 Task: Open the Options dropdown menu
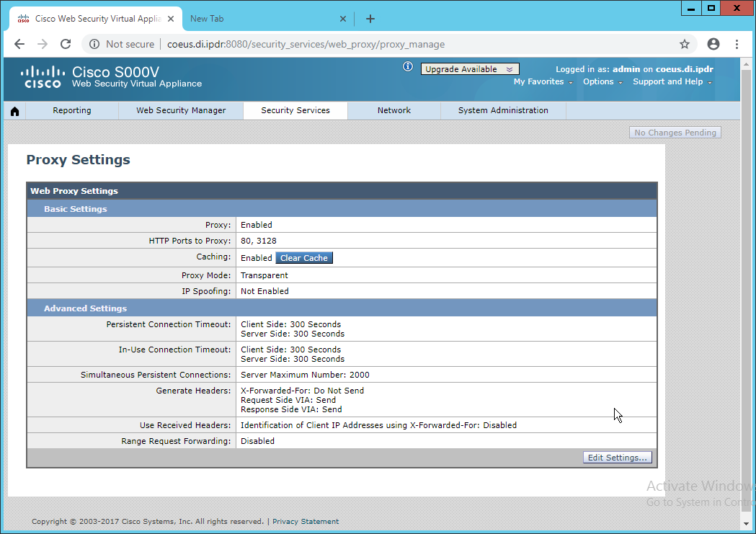coord(602,82)
